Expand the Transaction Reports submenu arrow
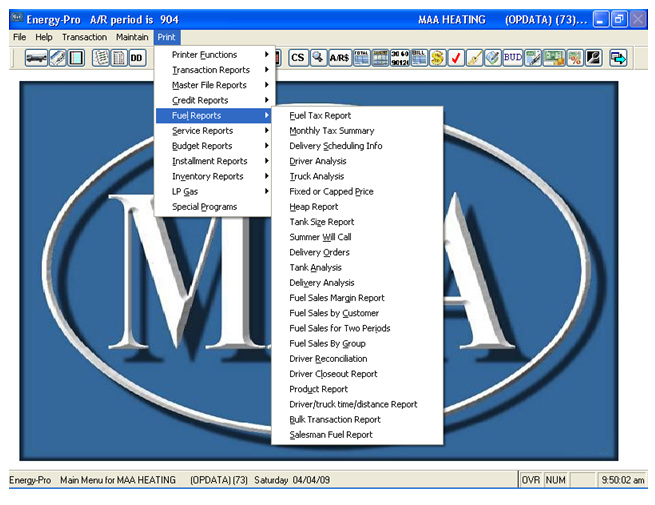Screen dimensions: 655x505 pyautogui.click(x=267, y=69)
